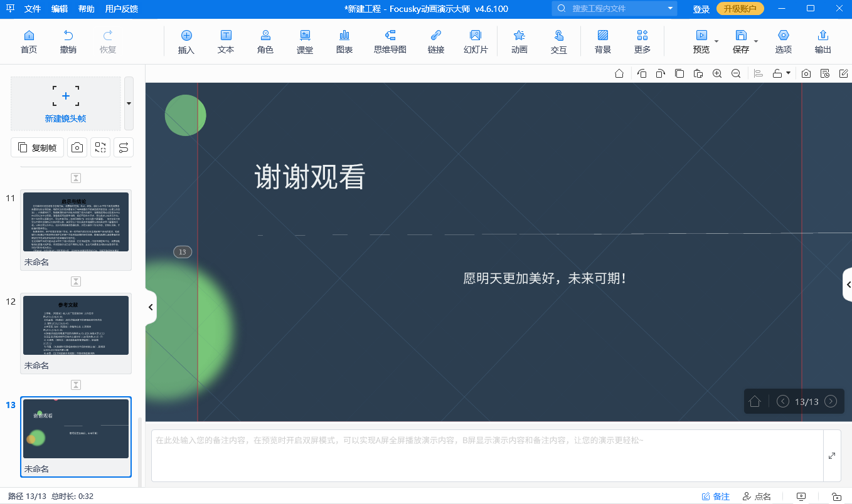The width and height of the screenshot is (852, 504).
Task: Click the canvas home view icon
Action: (619, 73)
